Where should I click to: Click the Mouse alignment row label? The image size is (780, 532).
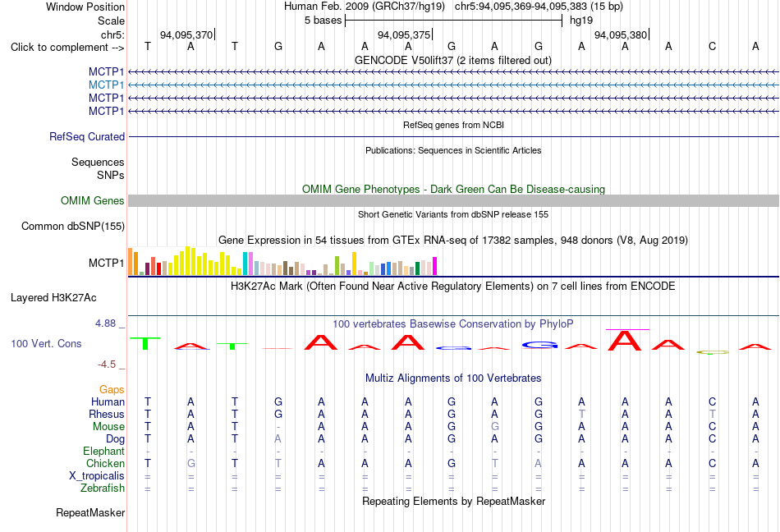click(x=109, y=427)
